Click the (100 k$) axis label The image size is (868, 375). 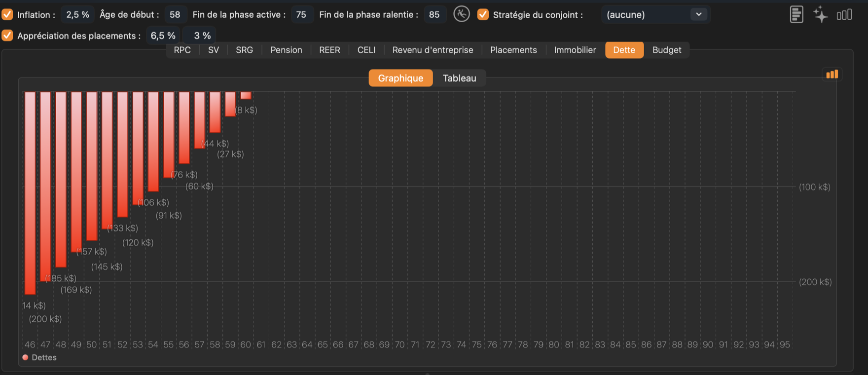pos(815,187)
